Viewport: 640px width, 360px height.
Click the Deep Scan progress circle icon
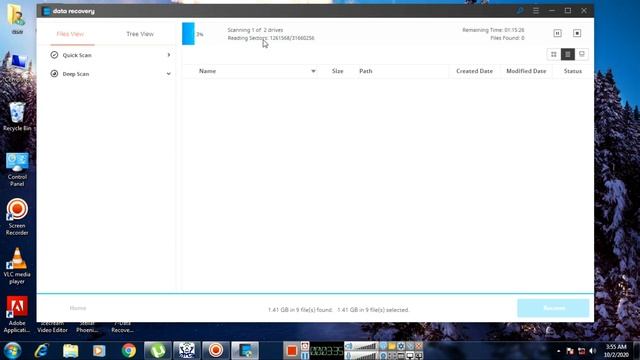pos(54,74)
